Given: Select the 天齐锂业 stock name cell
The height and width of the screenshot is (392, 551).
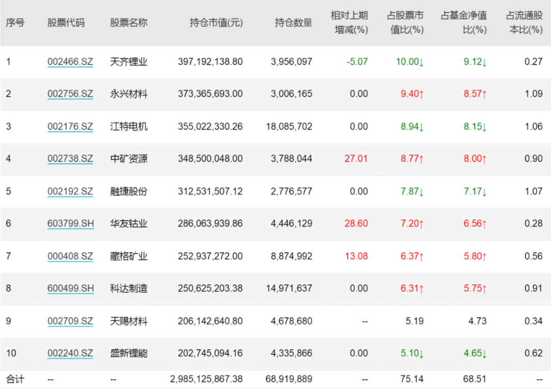Looking at the screenshot, I should (x=129, y=62).
